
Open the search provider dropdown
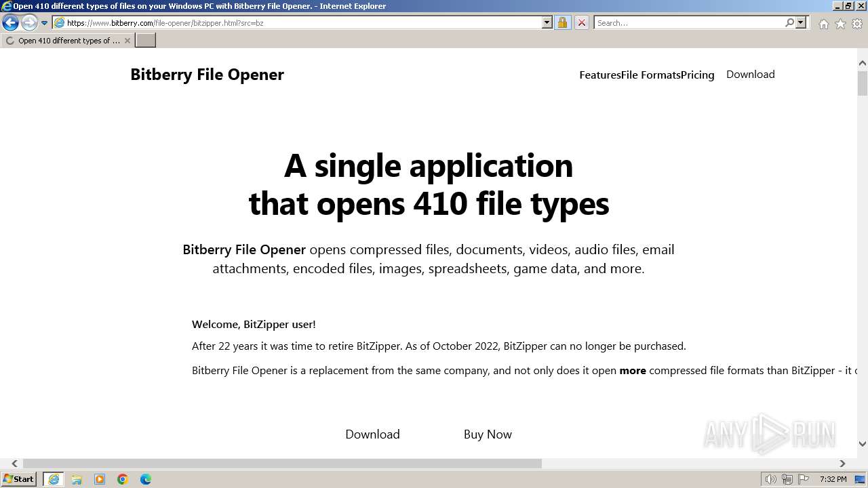pos(801,22)
